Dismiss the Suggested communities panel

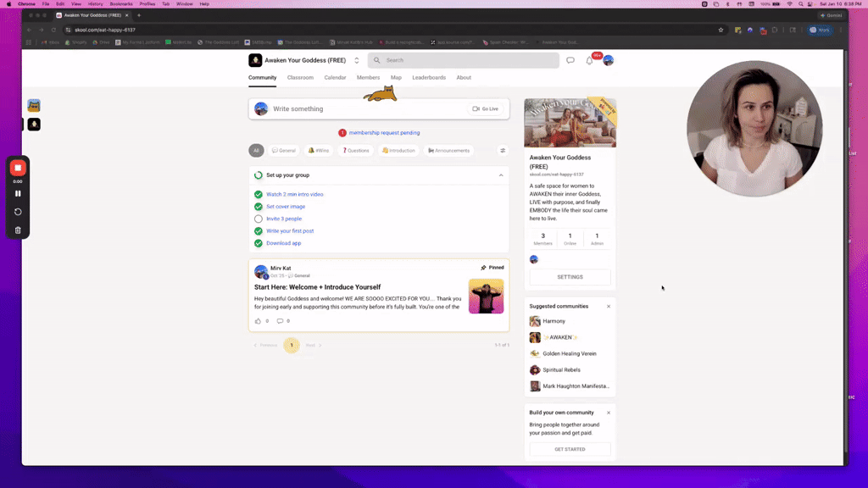point(609,307)
